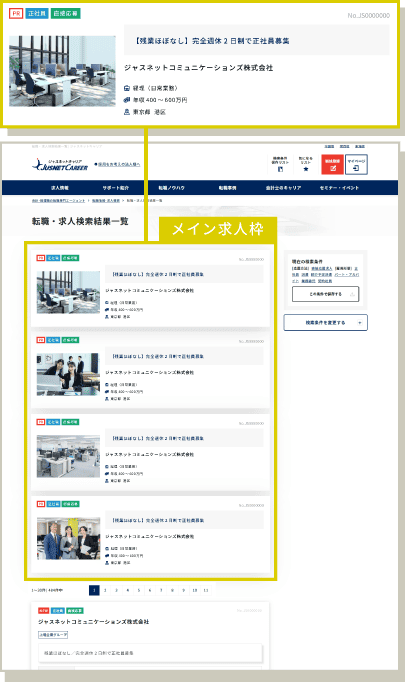Open job title beside two women laptop photo
Image resolution: width=405 pixels, height=682 pixels.
[184, 356]
